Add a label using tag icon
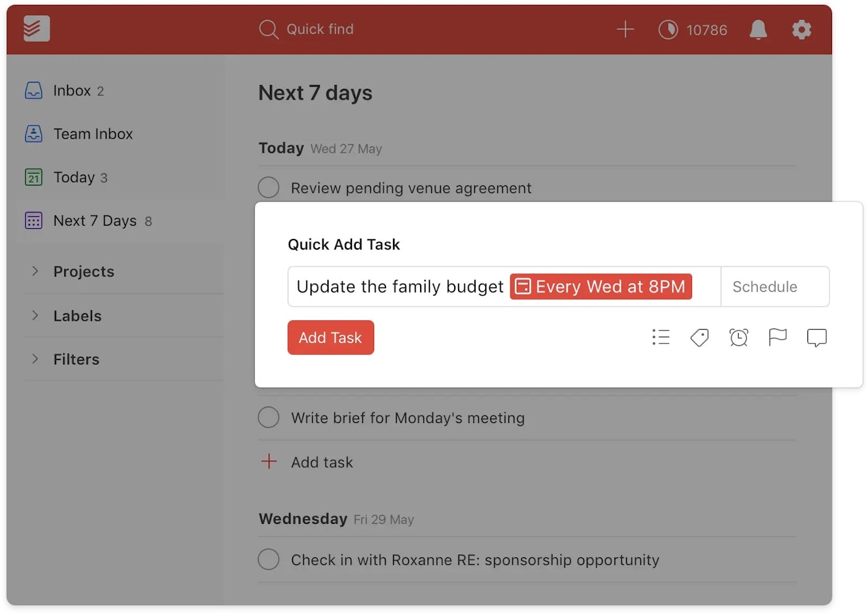Image resolution: width=868 pixels, height=614 pixels. 699,338
